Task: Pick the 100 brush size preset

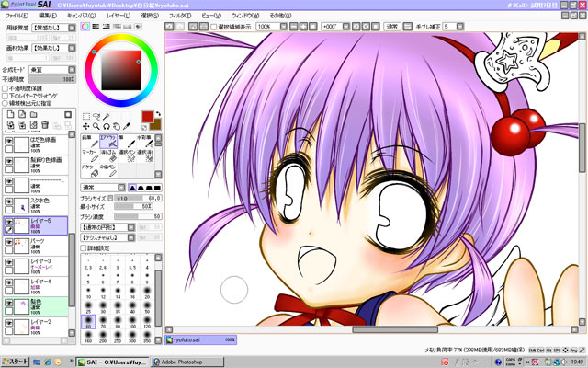Action: [132, 322]
